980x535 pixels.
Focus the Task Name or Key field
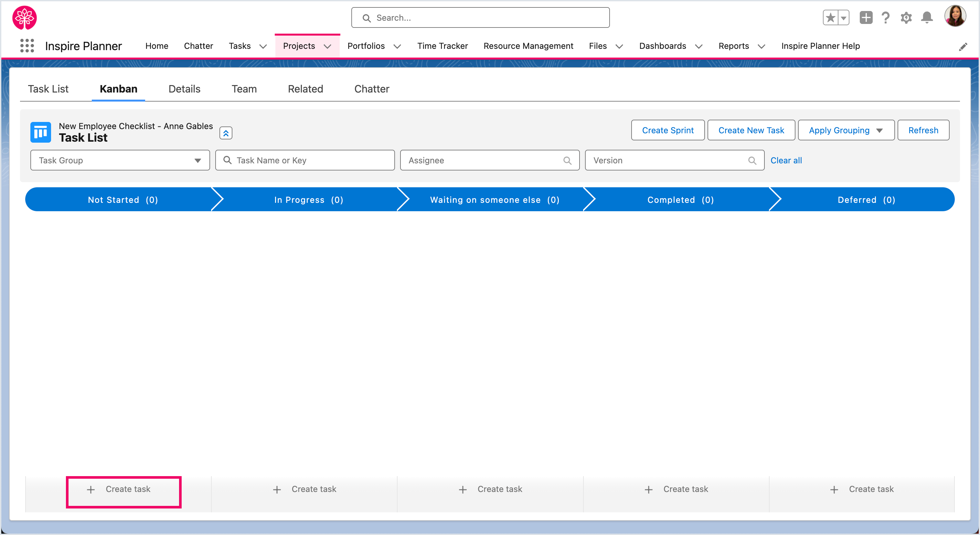point(305,160)
